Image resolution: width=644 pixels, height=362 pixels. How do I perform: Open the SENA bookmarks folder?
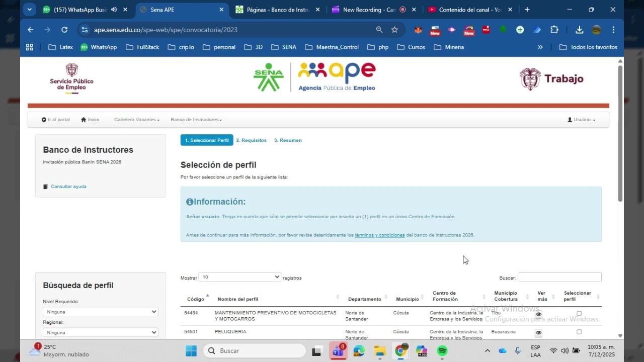point(284,47)
